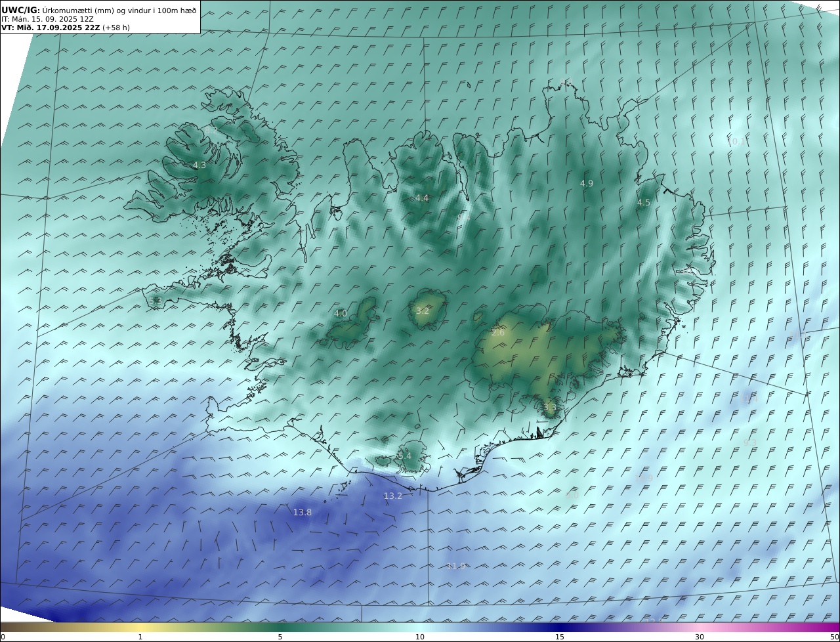This screenshot has width=840, height=642.
Task: Click the colorbar tick label 30
Action: 700,637
